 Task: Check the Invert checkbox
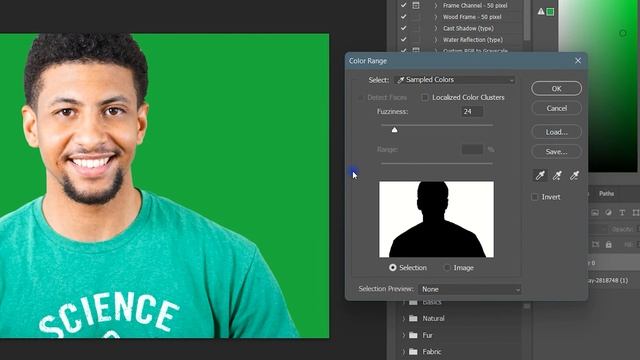pos(534,197)
